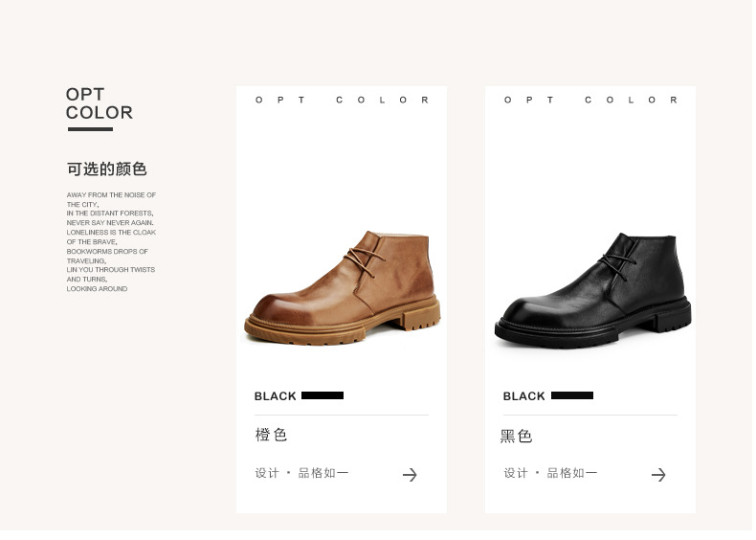The height and width of the screenshot is (540, 756).
Task: Select the brown leather boot image
Action: 344,289
